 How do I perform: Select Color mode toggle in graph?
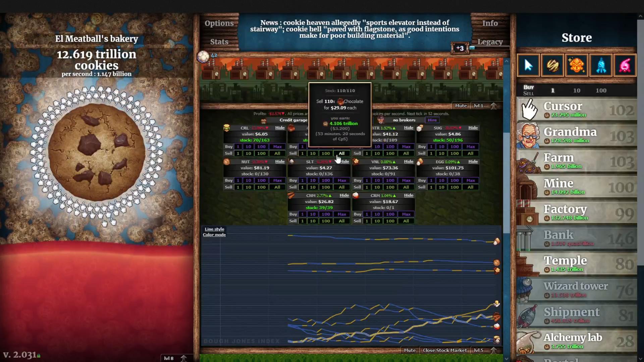(x=215, y=235)
